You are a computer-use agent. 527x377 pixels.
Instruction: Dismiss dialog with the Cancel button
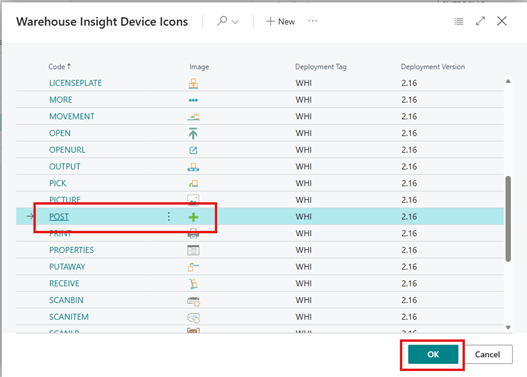[x=487, y=354]
